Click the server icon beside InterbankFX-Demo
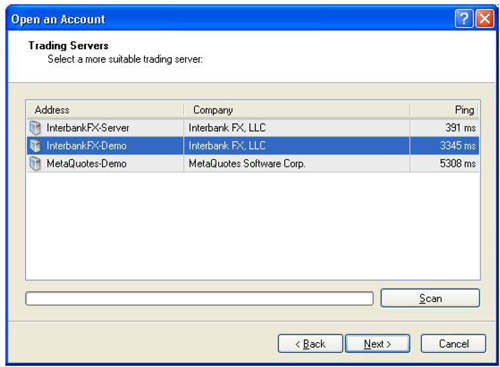Image resolution: width=500 pixels, height=367 pixels. pos(35,146)
